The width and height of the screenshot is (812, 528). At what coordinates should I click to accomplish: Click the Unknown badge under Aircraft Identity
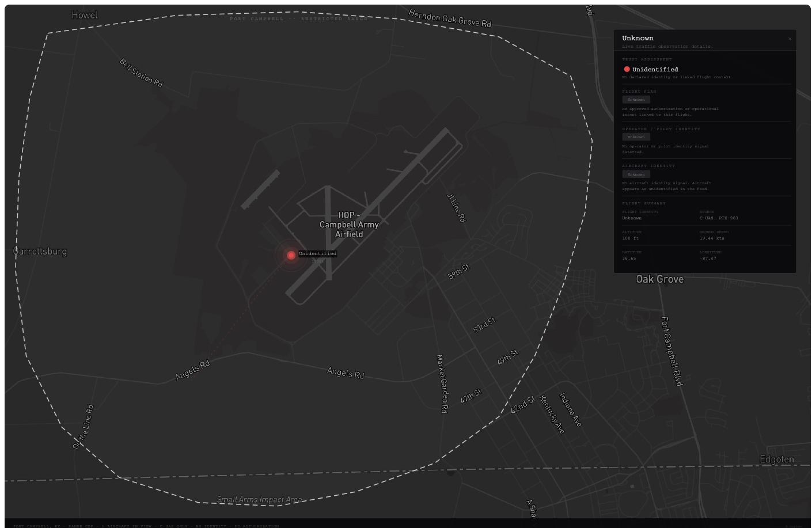pyautogui.click(x=636, y=174)
